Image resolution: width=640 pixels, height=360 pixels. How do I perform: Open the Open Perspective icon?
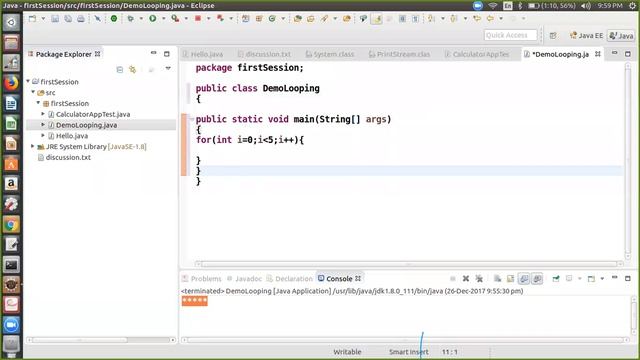553,36
